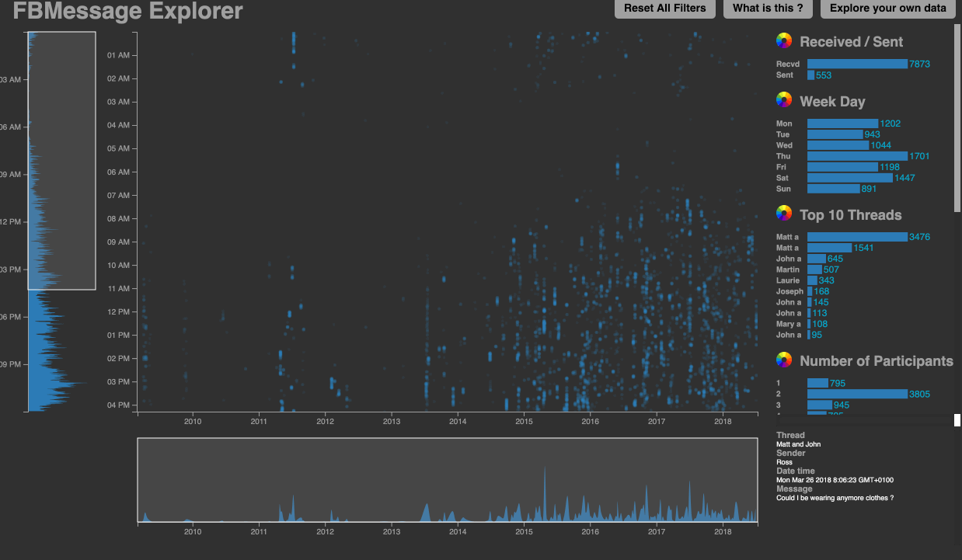Click the 2017 label on bottom timeline axis
The width and height of the screenshot is (962, 560).
click(657, 532)
